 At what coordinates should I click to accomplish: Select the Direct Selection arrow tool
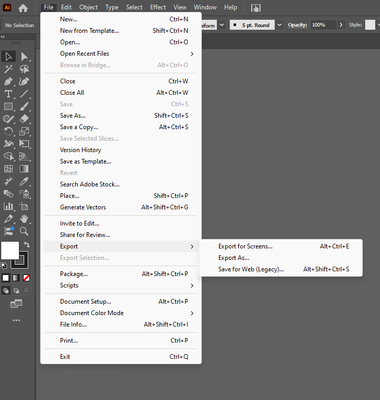point(24,57)
